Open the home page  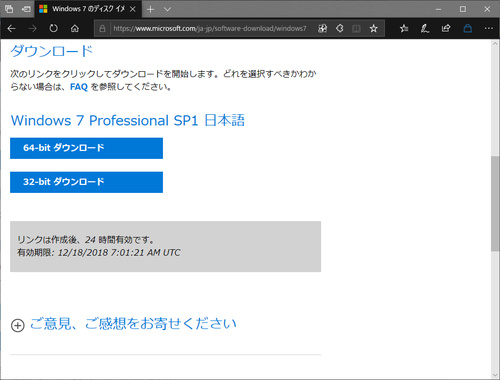tap(75, 29)
